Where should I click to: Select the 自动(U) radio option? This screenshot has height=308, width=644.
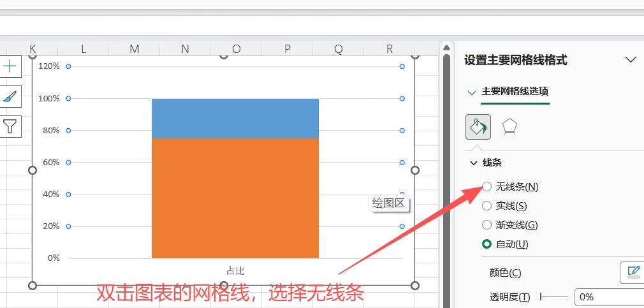pos(487,244)
